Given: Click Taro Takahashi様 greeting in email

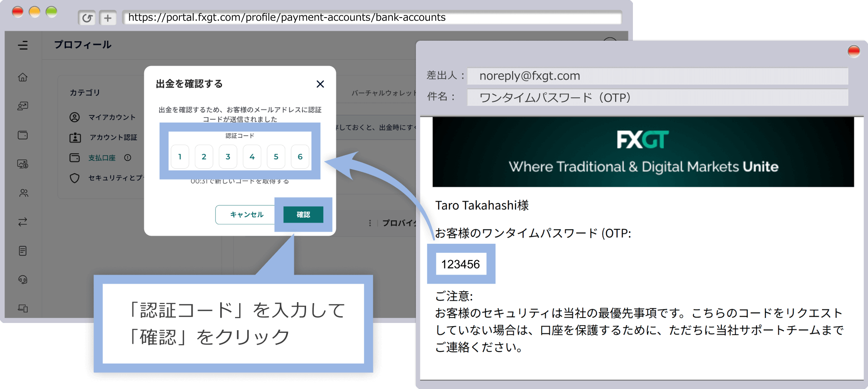Looking at the screenshot, I should tap(482, 205).
